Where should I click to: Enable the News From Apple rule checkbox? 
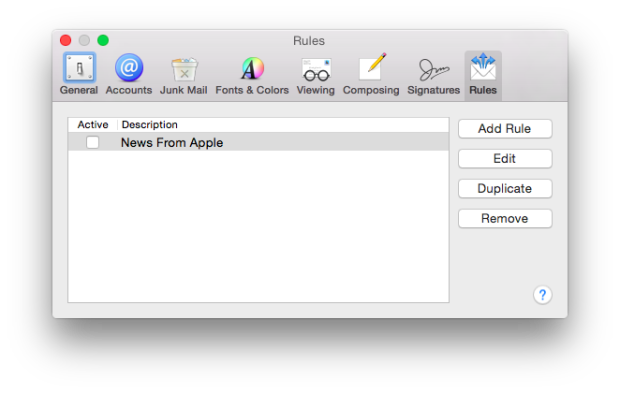93,142
